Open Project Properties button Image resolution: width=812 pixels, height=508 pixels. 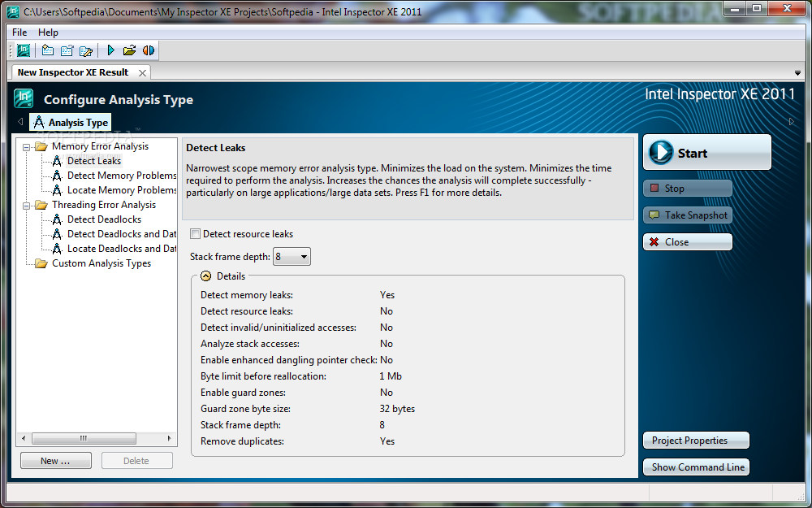coord(696,441)
